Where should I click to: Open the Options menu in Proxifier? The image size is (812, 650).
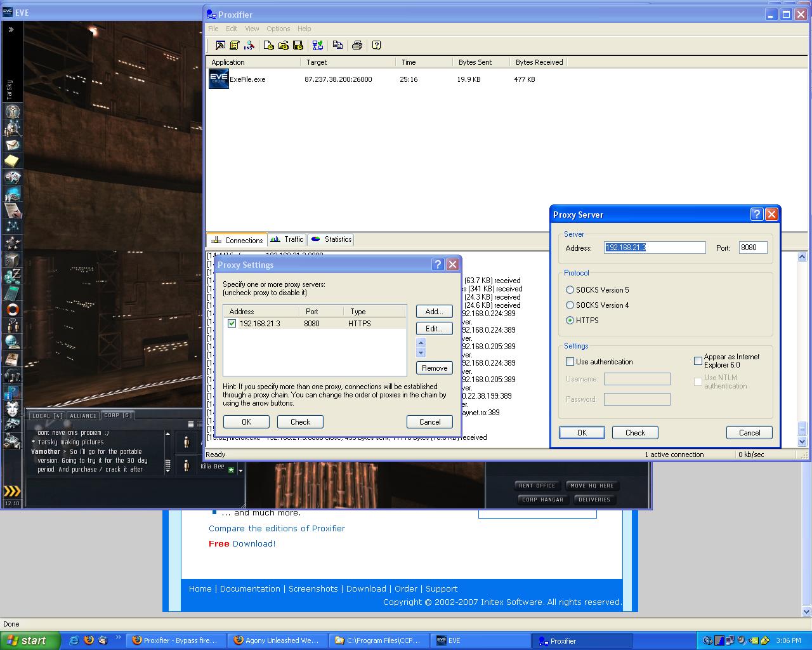click(x=278, y=29)
